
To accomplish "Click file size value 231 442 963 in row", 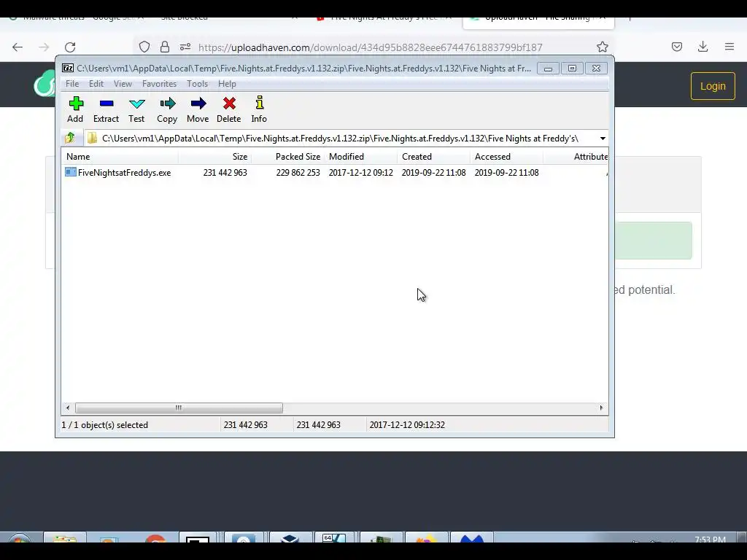I will coord(225,172).
